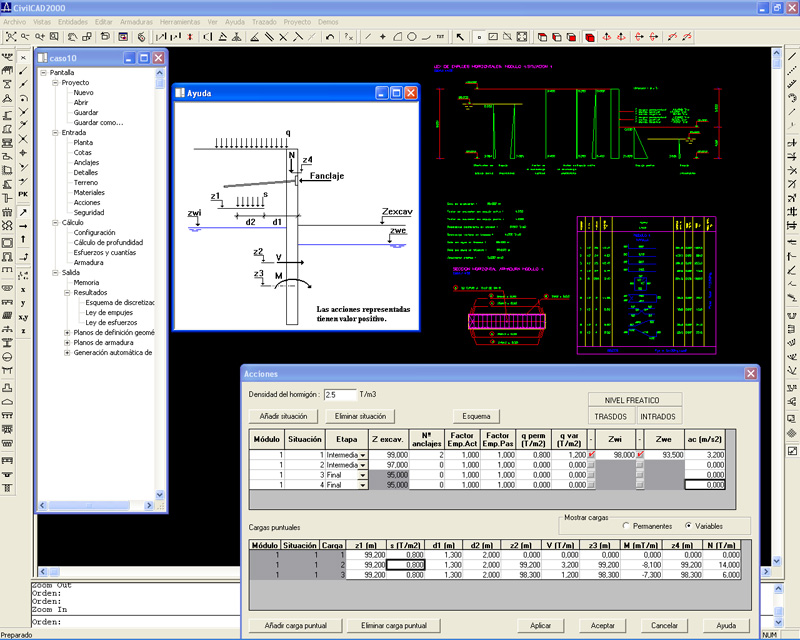Click the Densidad del hormigón input field
Viewport: 800px width, 640px height.
(340, 394)
